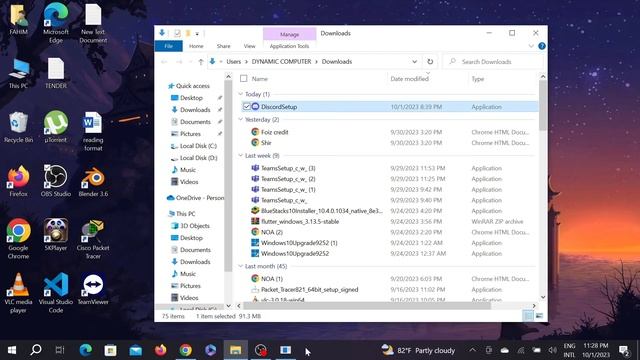Go up one folder level arrow
This screenshot has width=640, height=360.
pyautogui.click(x=200, y=62)
